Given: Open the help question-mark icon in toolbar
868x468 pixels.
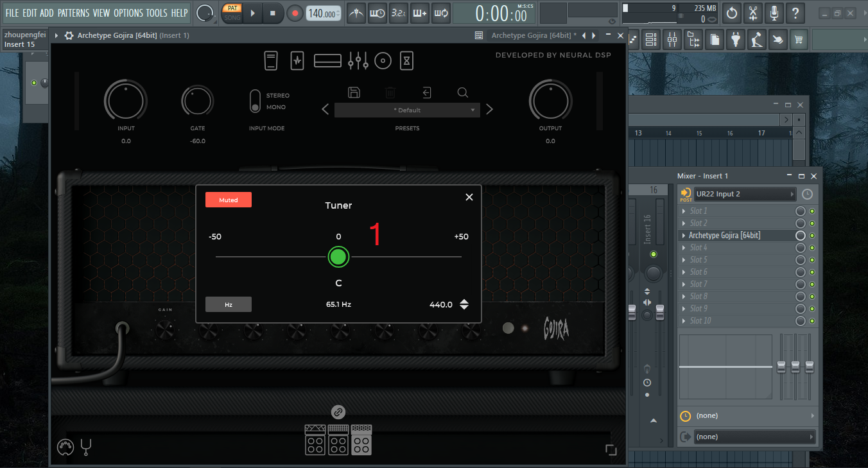Looking at the screenshot, I should 795,13.
